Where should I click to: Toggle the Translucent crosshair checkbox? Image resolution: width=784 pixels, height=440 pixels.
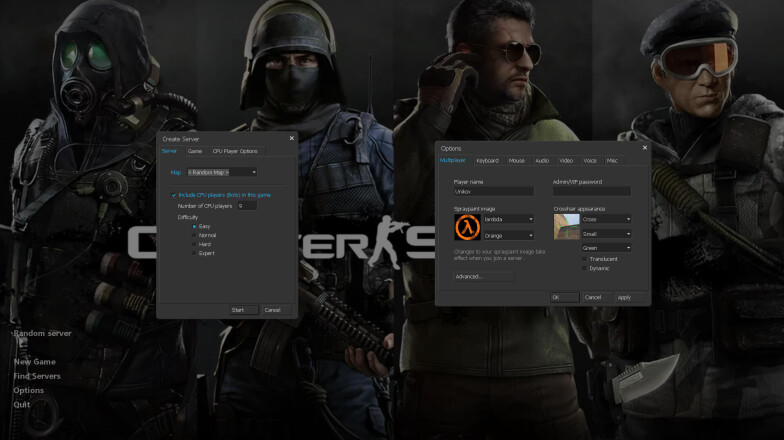tap(584, 259)
